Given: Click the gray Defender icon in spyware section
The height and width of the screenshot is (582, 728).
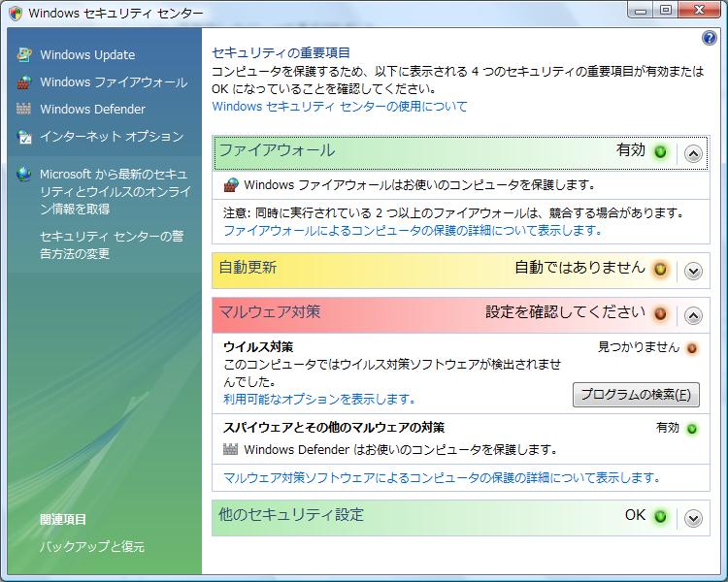Looking at the screenshot, I should [x=230, y=449].
